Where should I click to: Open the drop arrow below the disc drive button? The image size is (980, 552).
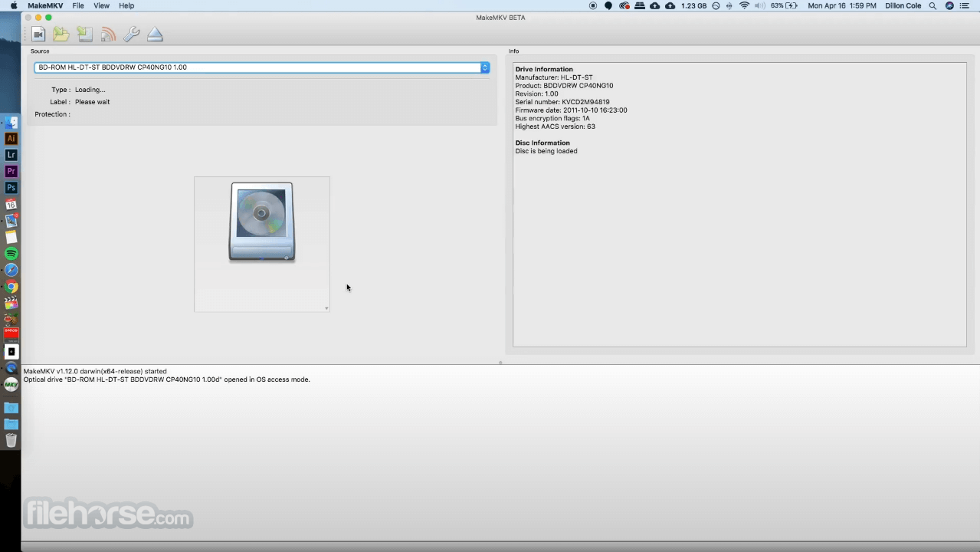(x=326, y=308)
